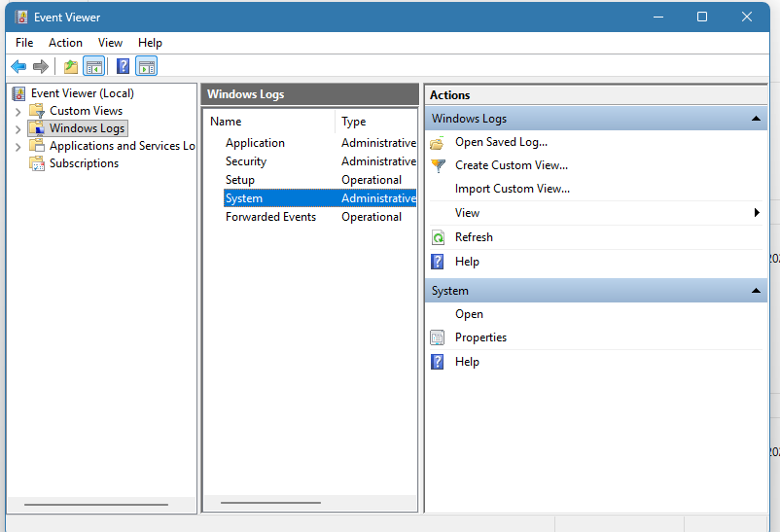Open the View menu in menu bar
780x532 pixels.
click(x=110, y=43)
